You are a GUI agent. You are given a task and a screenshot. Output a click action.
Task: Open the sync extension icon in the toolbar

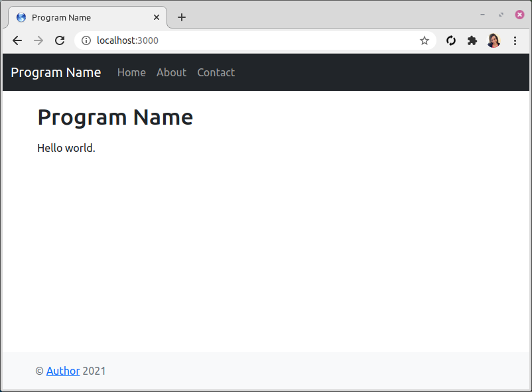451,40
